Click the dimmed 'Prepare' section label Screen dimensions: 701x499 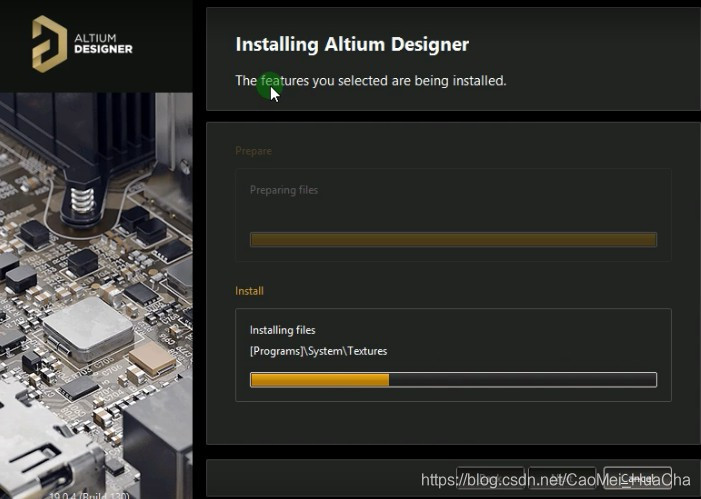[253, 151]
